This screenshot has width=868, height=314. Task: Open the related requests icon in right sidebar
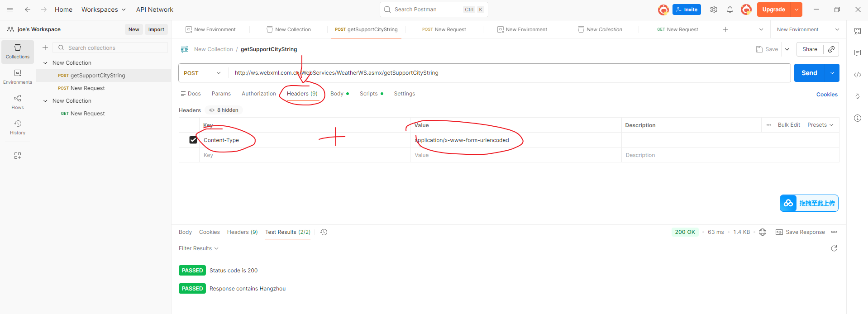tap(858, 96)
